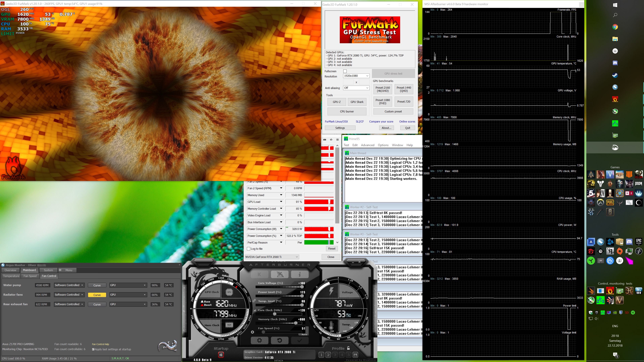Toggle Apply at Windows startup button

(x=221, y=354)
